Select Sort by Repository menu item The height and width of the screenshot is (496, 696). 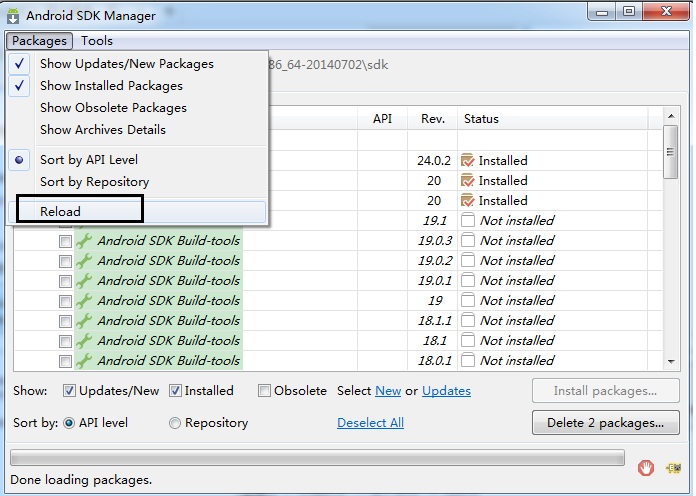(137, 182)
